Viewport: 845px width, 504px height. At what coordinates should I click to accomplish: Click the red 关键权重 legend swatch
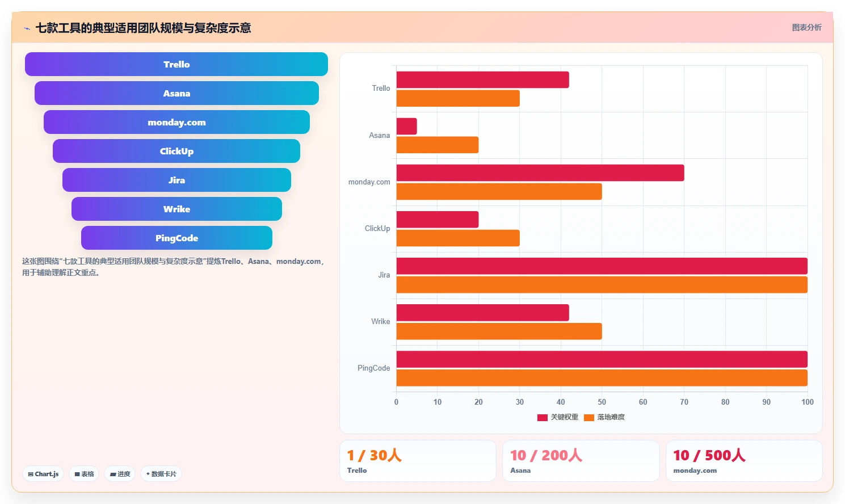click(x=543, y=418)
